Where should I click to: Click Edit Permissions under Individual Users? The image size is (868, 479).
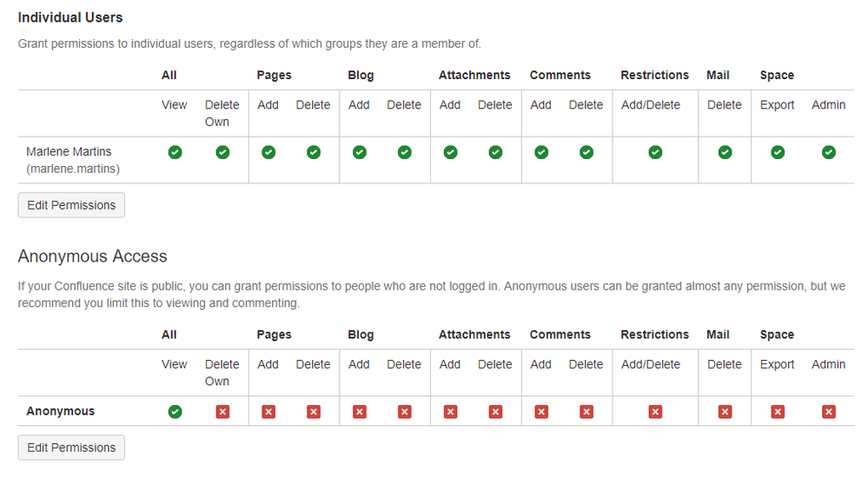tap(71, 205)
